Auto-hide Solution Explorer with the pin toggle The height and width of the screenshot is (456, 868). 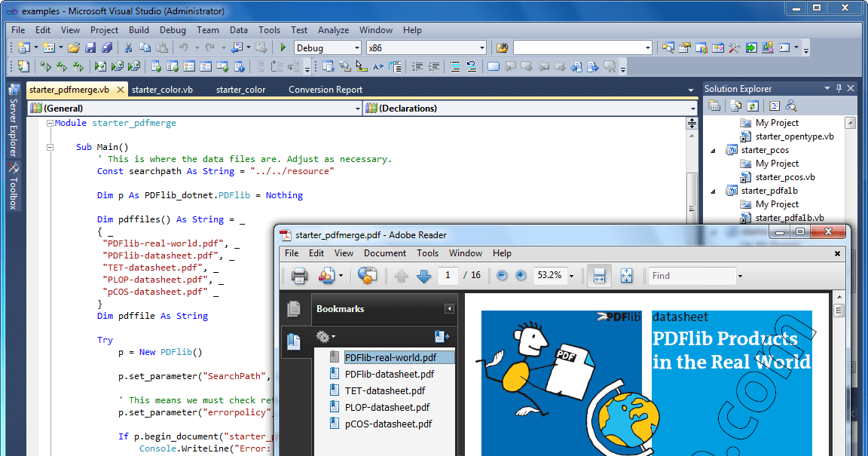pos(839,87)
